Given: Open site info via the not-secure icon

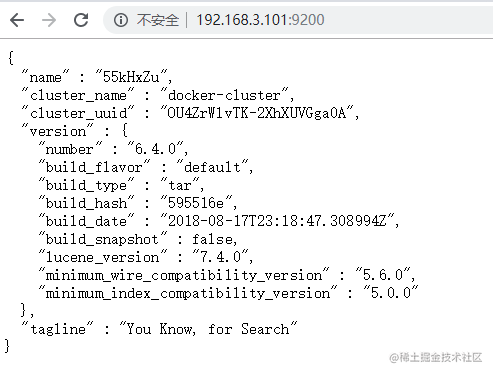Looking at the screenshot, I should click(121, 20).
